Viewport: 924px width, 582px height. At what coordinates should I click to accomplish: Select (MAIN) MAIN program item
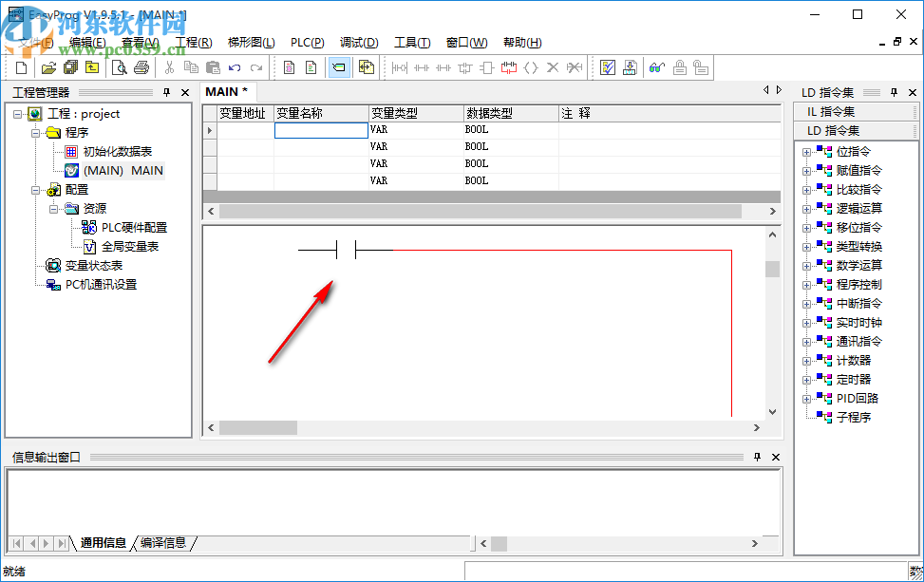123,171
